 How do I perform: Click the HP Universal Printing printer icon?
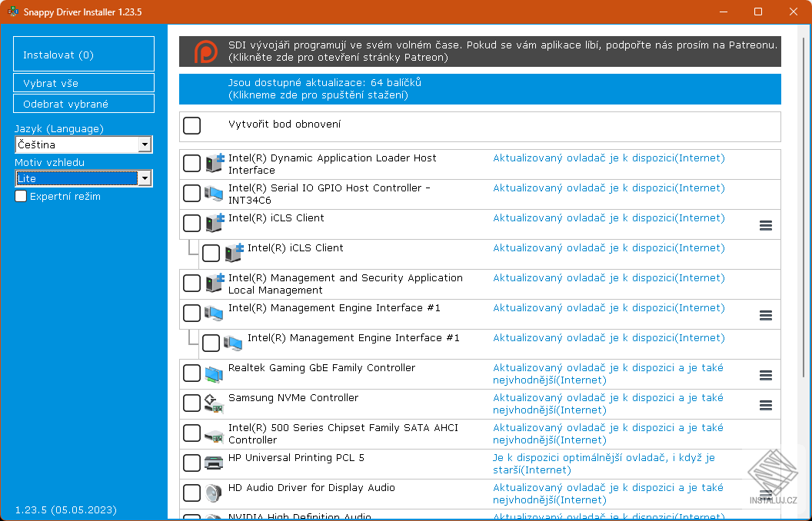(215, 463)
